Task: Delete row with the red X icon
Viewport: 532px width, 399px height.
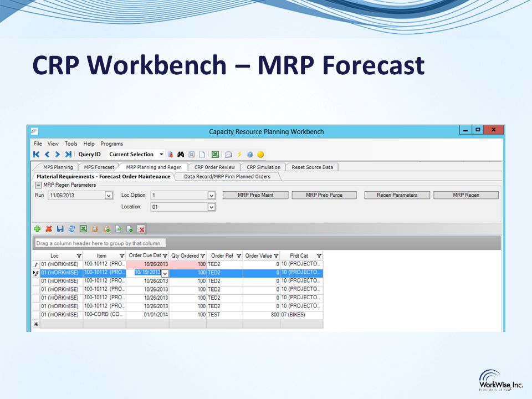Action: coord(49,229)
